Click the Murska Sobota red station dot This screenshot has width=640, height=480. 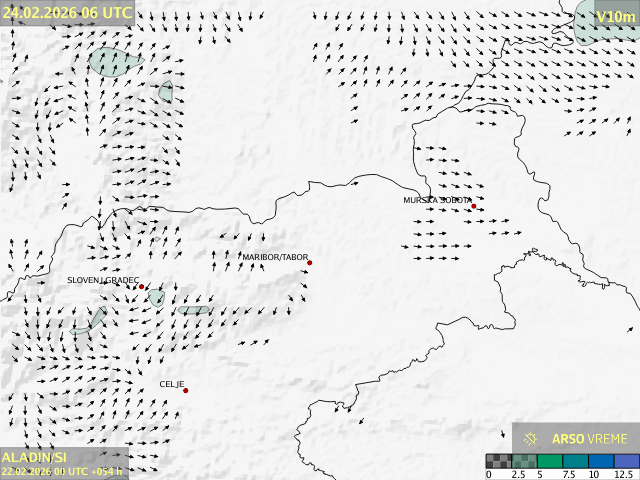click(x=474, y=207)
